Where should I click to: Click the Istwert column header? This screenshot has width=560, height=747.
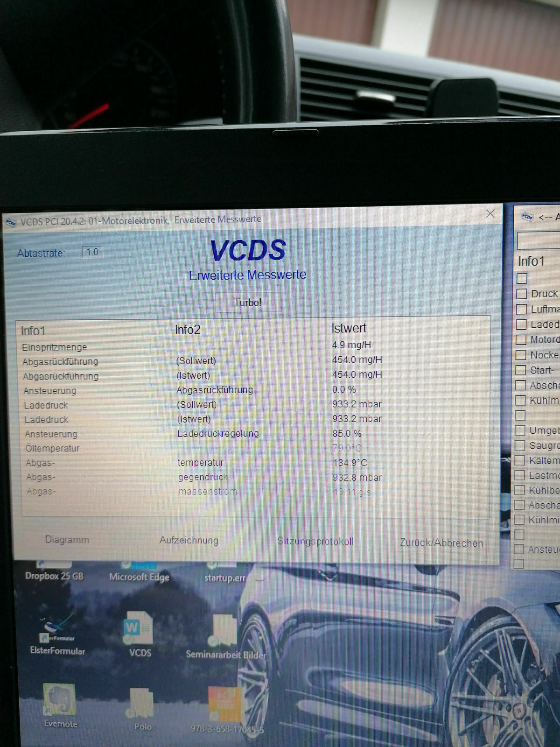(349, 328)
